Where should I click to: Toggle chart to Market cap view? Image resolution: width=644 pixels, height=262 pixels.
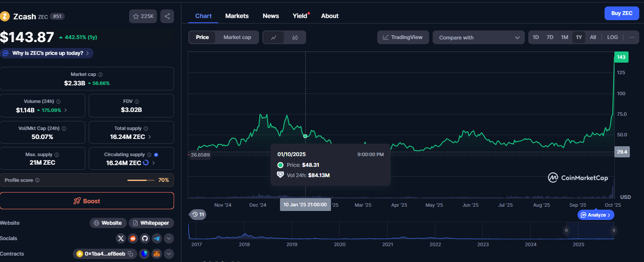pos(237,37)
